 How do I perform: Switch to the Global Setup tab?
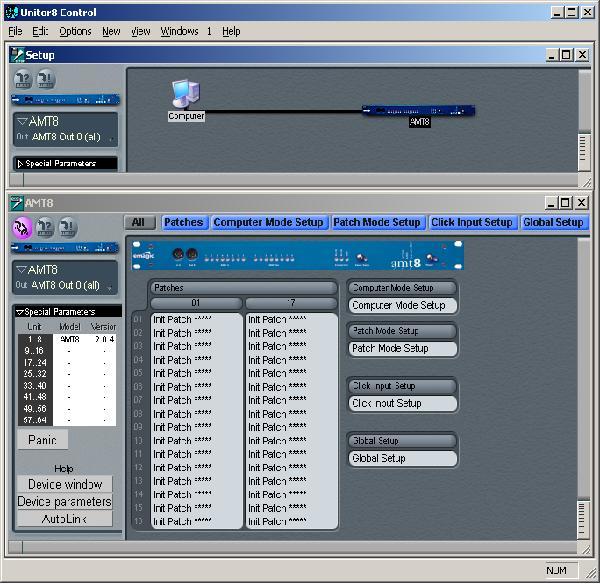553,222
